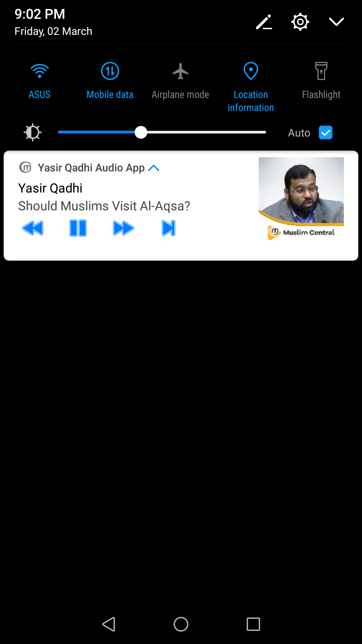This screenshot has height=644, width=362.
Task: Go back using the navigation back button
Action: point(109,624)
